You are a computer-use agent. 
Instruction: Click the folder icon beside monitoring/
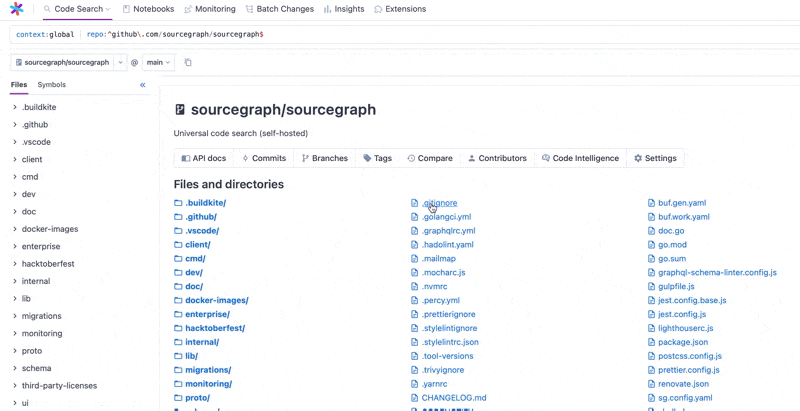tap(178, 384)
